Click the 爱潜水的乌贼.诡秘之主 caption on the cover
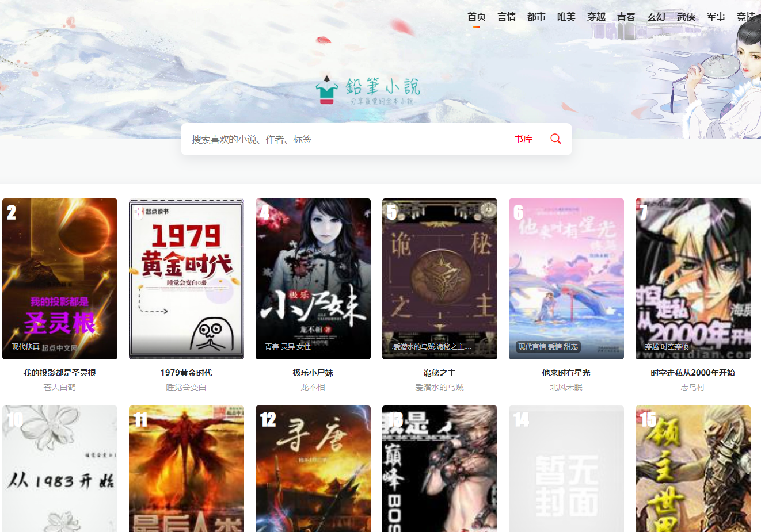Image resolution: width=761 pixels, height=532 pixels. (432, 347)
